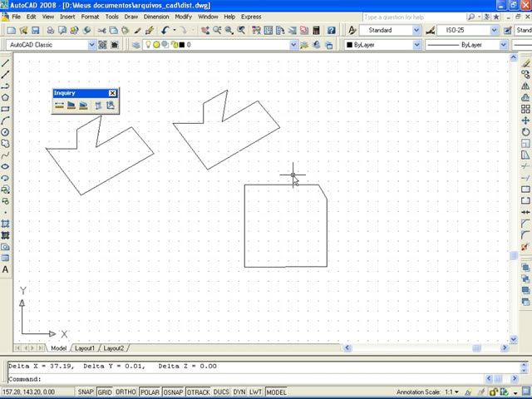532x399 pixels.
Task: Create a new drawing with QNew icon
Action: coord(11,31)
